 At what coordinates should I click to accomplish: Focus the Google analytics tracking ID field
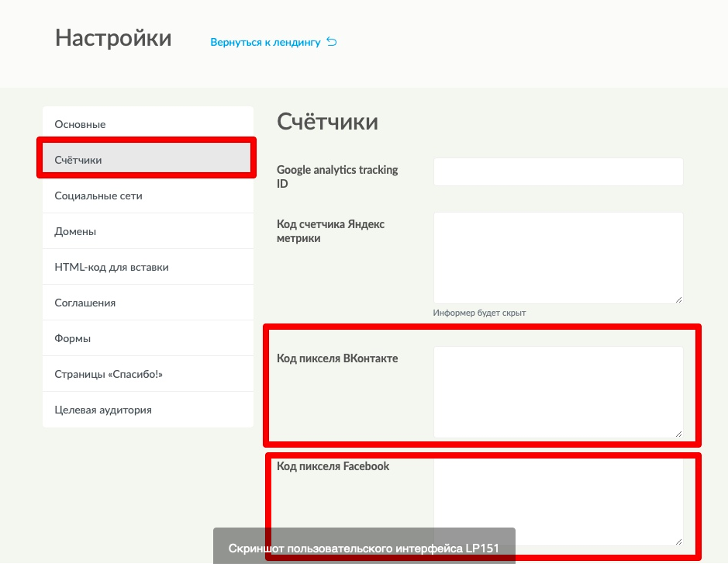558,172
